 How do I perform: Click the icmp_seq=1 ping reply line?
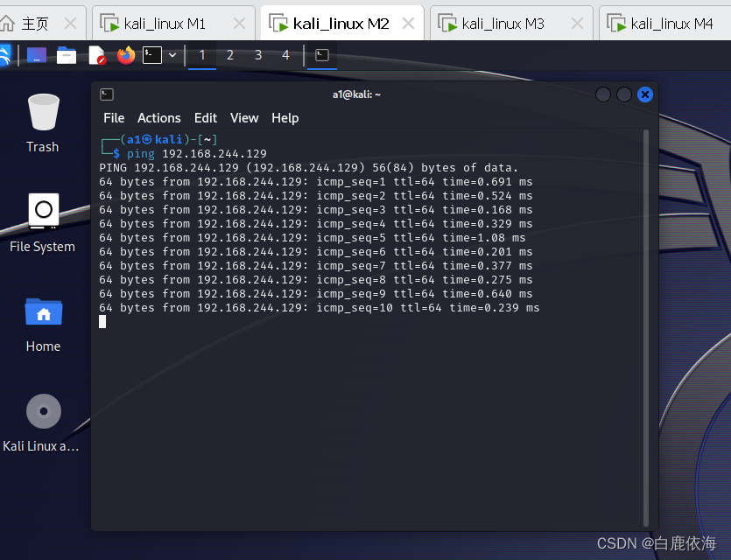(x=316, y=182)
